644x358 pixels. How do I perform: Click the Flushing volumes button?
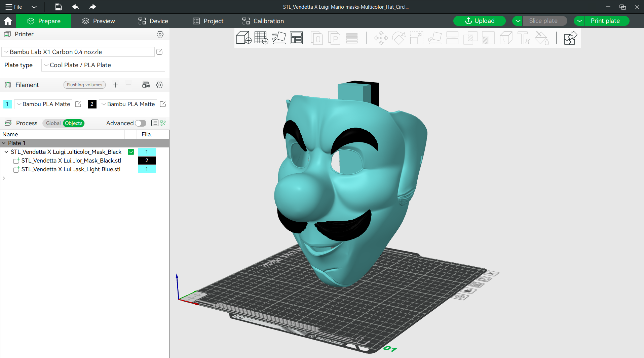[x=84, y=85]
